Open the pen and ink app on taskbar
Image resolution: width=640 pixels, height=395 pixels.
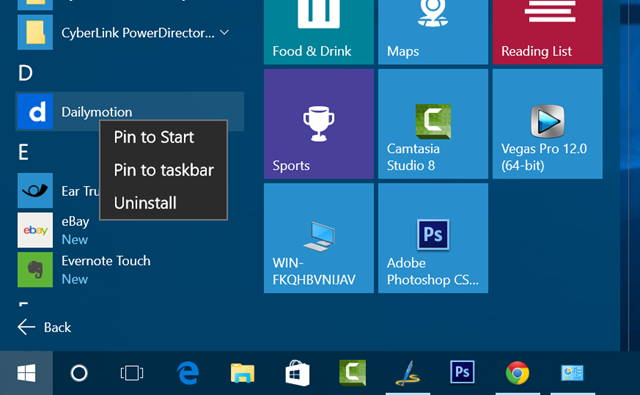pyautogui.click(x=407, y=373)
